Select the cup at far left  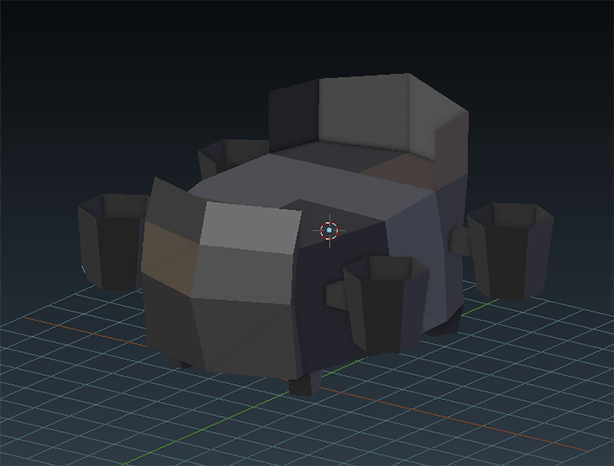(112, 242)
